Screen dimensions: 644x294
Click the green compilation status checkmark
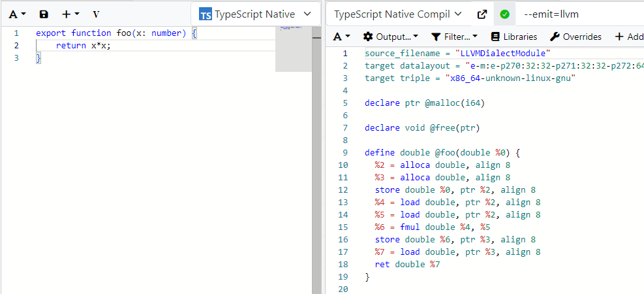tap(505, 14)
